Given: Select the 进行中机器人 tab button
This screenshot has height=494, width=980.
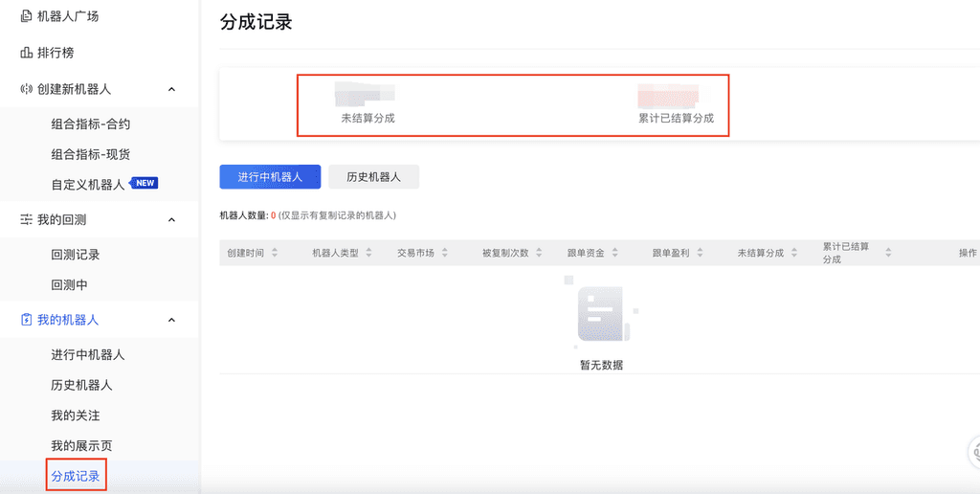Looking at the screenshot, I should pyautogui.click(x=270, y=177).
